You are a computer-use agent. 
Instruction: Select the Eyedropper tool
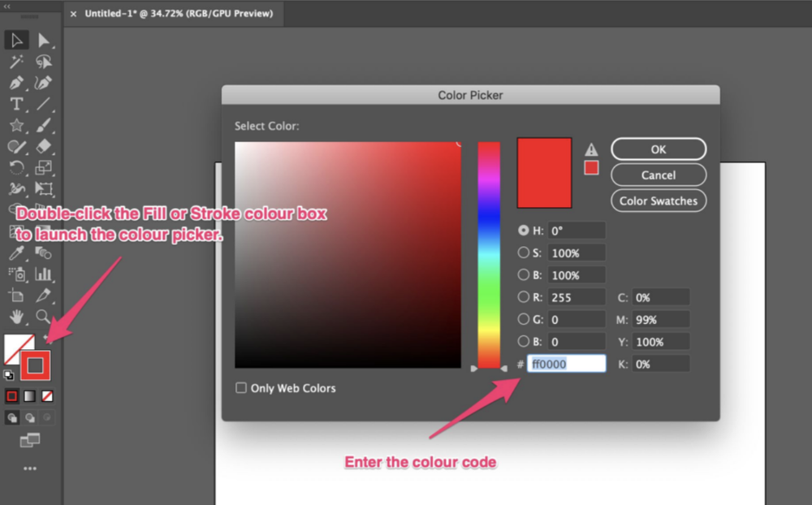click(16, 252)
